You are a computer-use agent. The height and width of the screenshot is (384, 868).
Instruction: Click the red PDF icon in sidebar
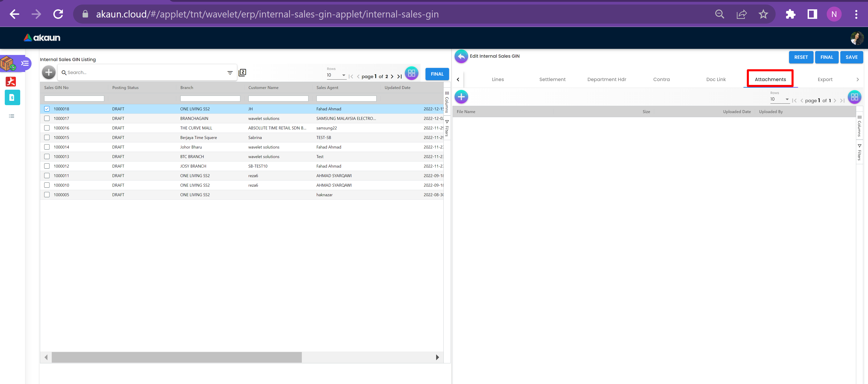pyautogui.click(x=11, y=82)
